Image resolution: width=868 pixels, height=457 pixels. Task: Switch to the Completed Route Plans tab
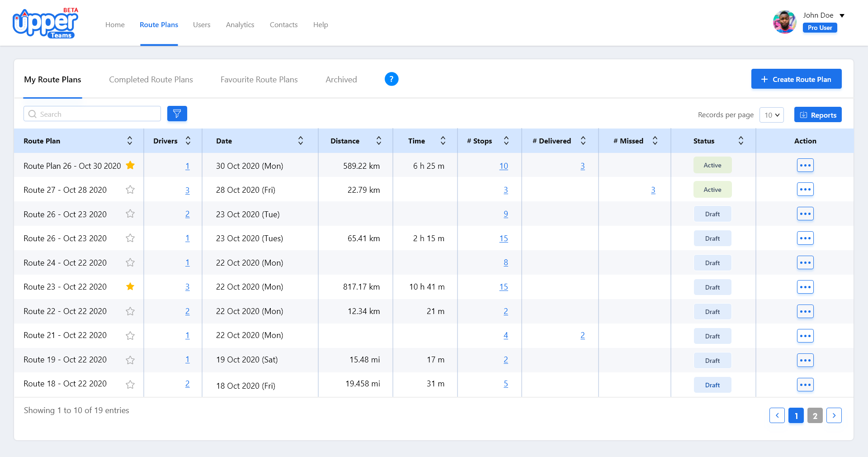151,79
